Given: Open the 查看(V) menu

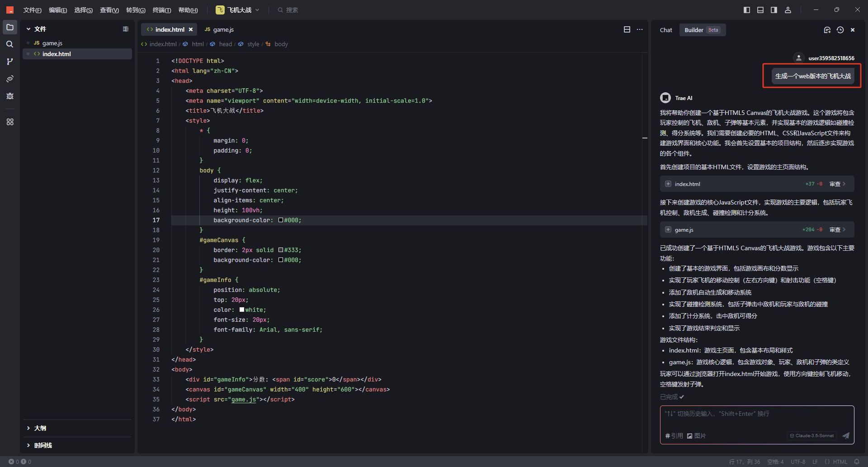Looking at the screenshot, I should pos(109,10).
